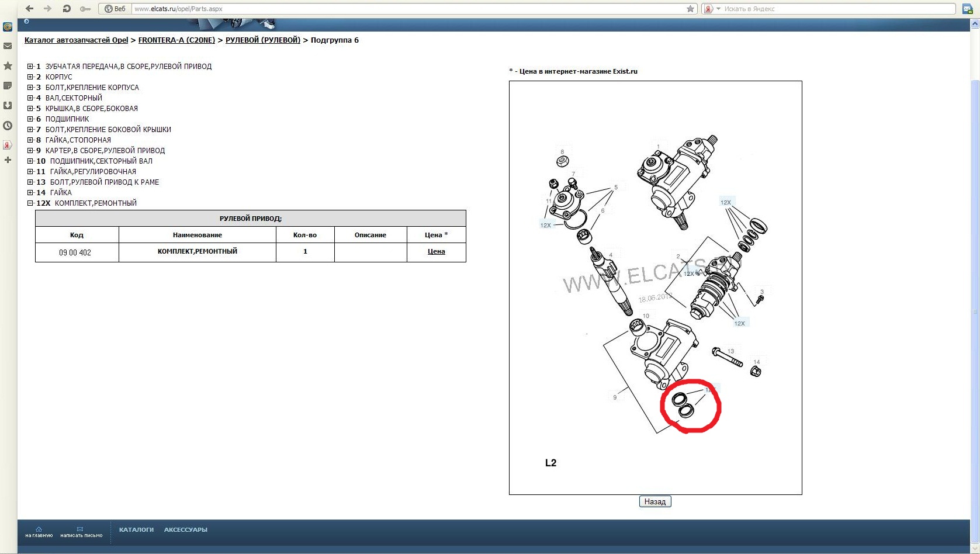The height and width of the screenshot is (554, 980).
Task: Open the top sidebar speed dial icon
Action: pos(8,27)
